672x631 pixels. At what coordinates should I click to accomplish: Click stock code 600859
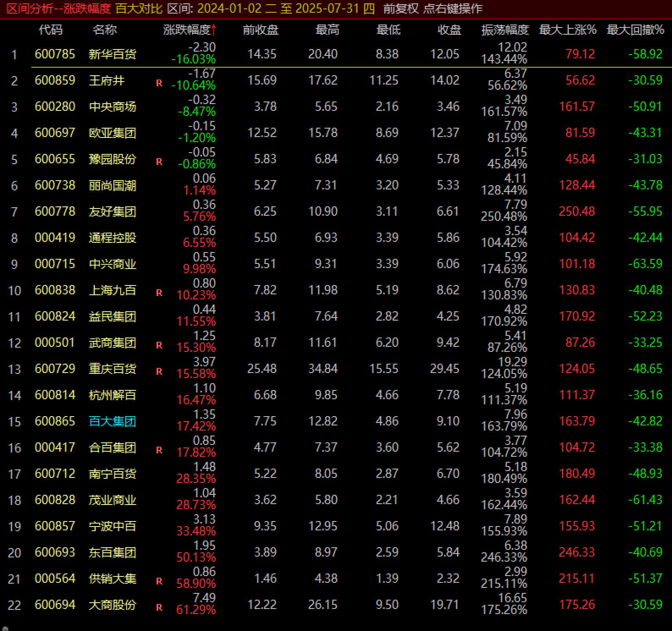point(55,80)
